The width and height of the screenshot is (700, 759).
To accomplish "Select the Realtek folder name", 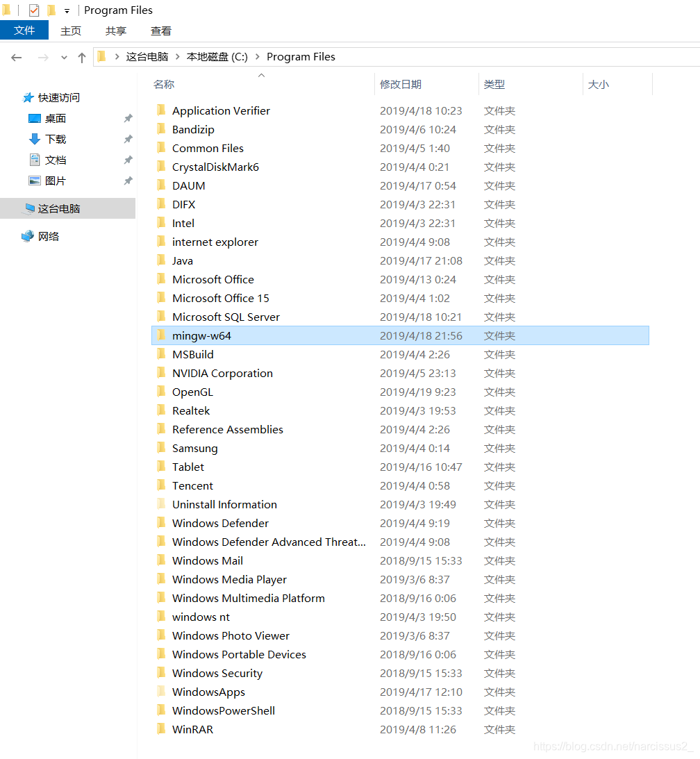I will tap(191, 411).
